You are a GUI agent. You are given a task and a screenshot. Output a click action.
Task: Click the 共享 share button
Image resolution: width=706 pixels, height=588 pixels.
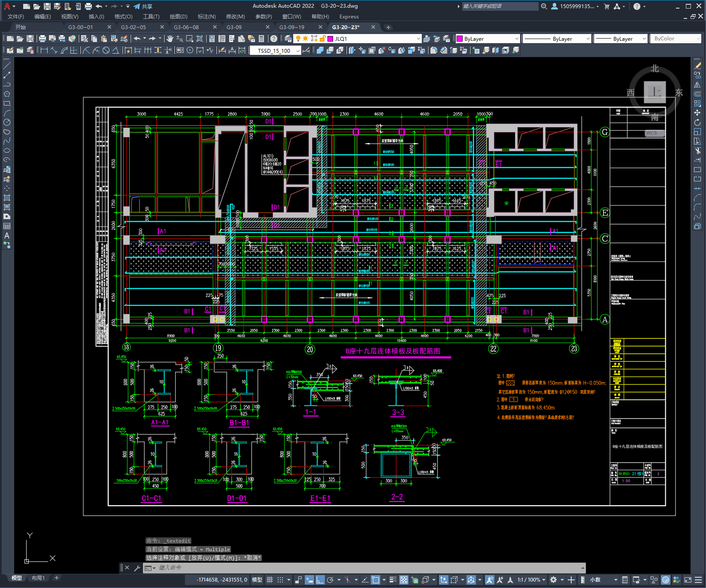[143, 6]
